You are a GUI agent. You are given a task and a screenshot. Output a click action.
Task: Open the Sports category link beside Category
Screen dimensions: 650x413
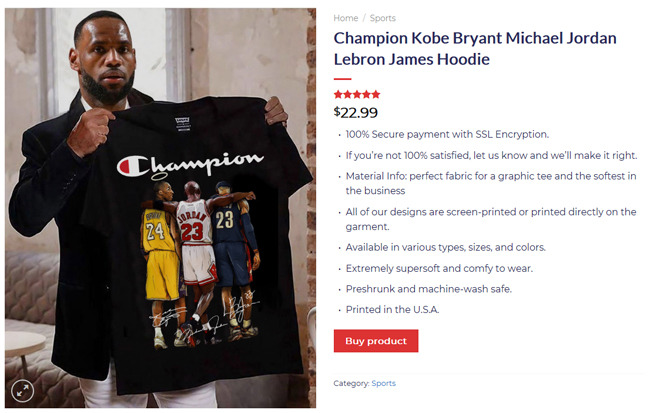coord(383,383)
